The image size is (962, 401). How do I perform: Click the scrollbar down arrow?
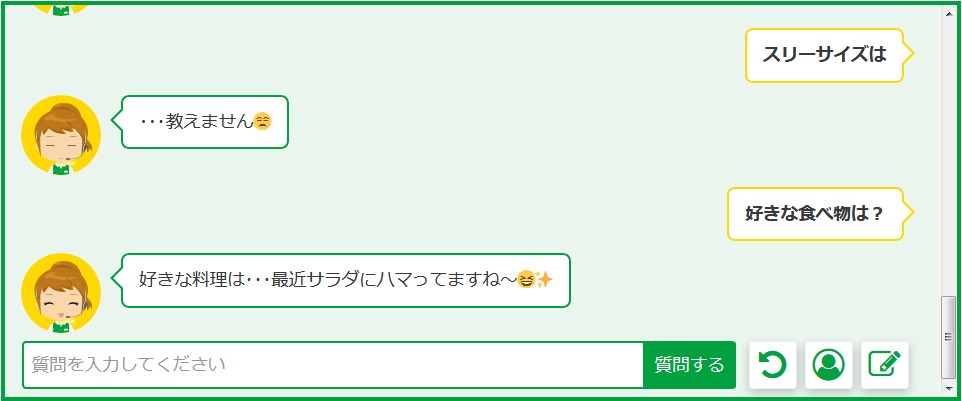(x=949, y=386)
